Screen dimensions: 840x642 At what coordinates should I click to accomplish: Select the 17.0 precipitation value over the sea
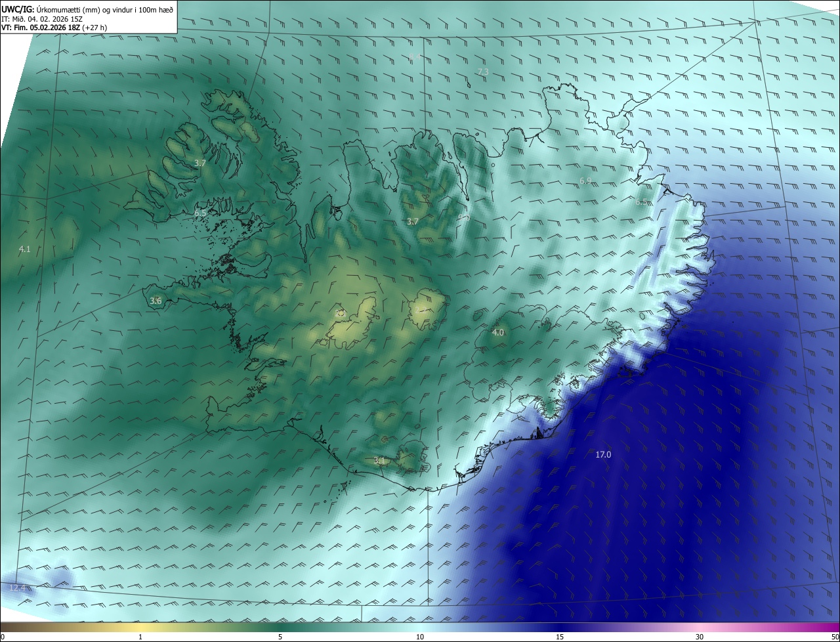603,454
